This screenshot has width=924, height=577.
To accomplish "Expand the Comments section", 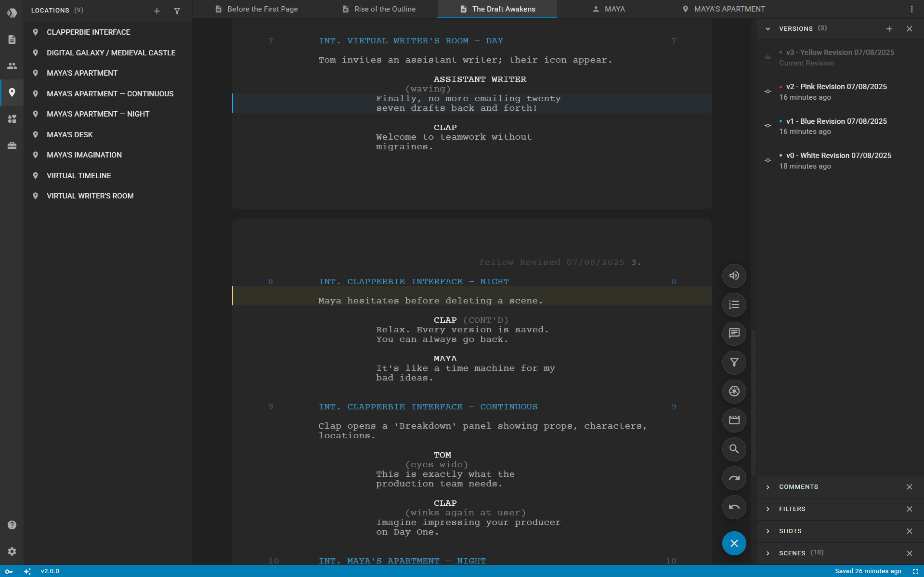I will [768, 487].
